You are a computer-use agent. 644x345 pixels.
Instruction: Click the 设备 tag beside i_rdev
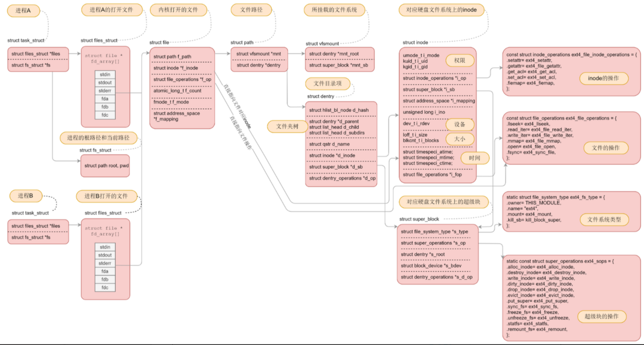[460, 124]
